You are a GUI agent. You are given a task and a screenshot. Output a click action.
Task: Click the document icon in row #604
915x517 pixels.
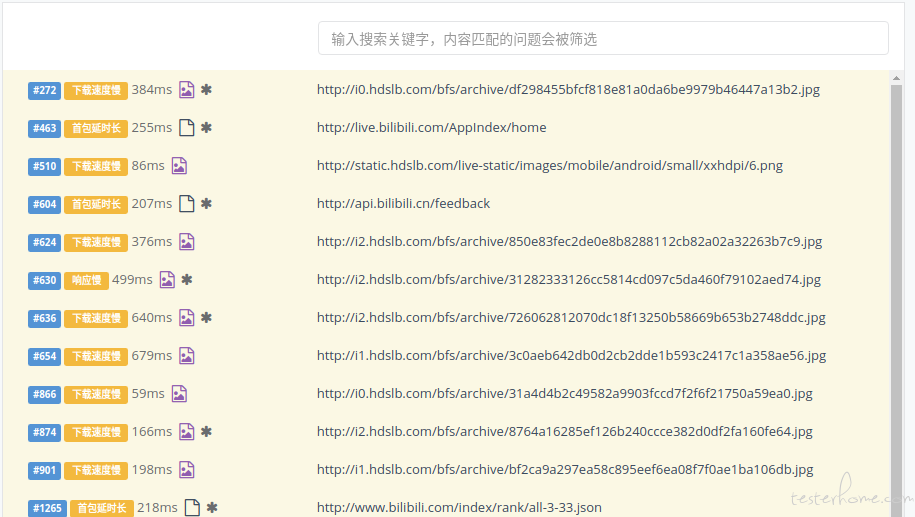(x=186, y=204)
